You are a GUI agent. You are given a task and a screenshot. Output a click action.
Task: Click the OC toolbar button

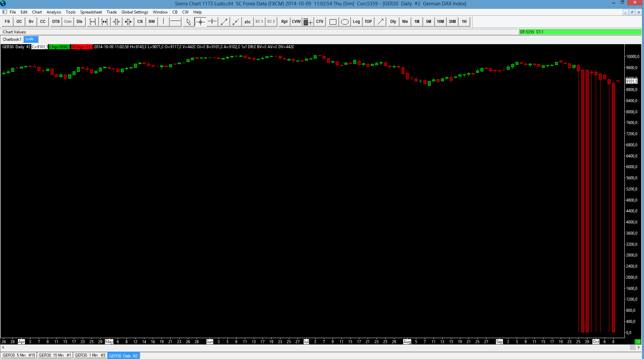[19, 22]
